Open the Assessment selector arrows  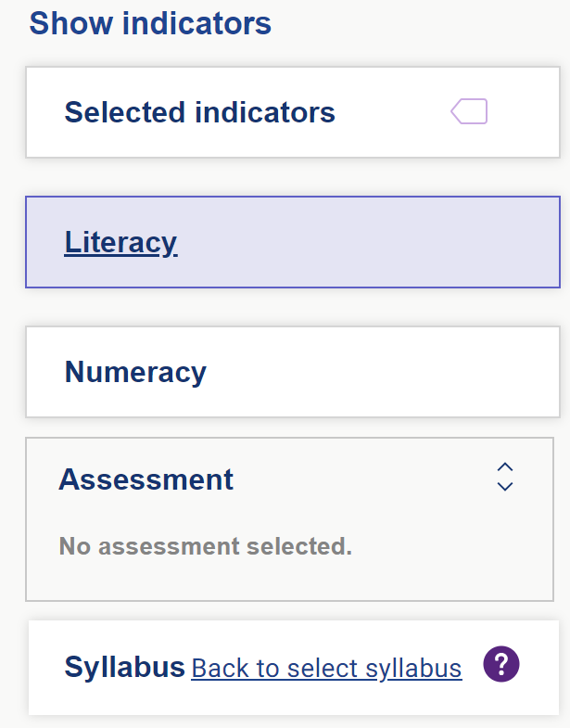[x=505, y=477]
